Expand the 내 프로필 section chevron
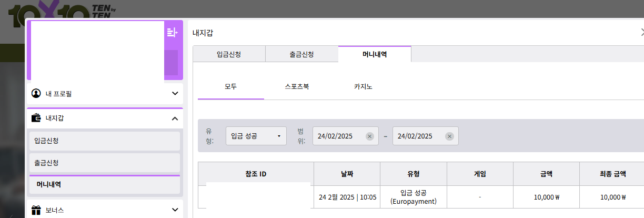This screenshot has width=644, height=218. [175, 94]
